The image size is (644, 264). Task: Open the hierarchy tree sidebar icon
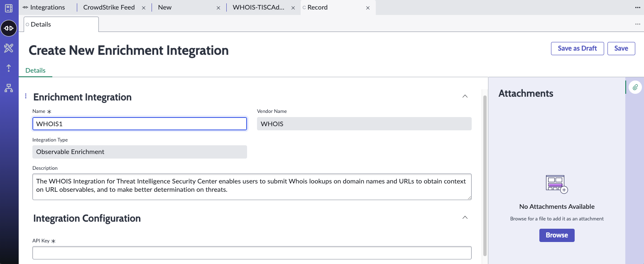pyautogui.click(x=9, y=88)
